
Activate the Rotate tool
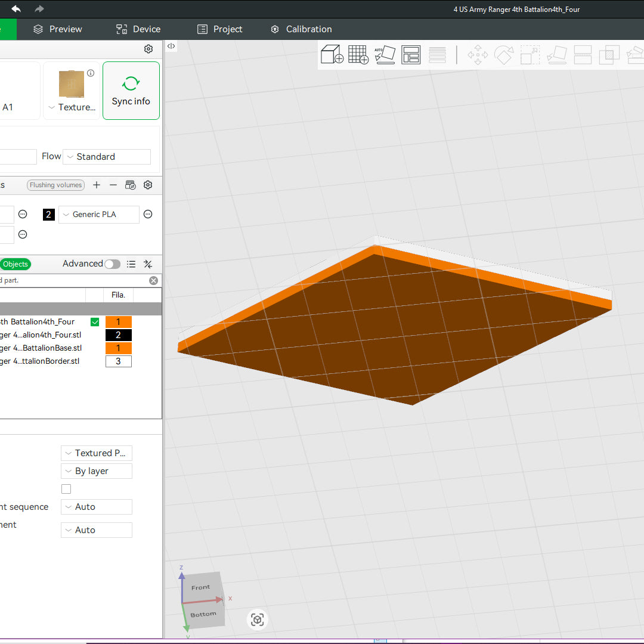(x=504, y=54)
